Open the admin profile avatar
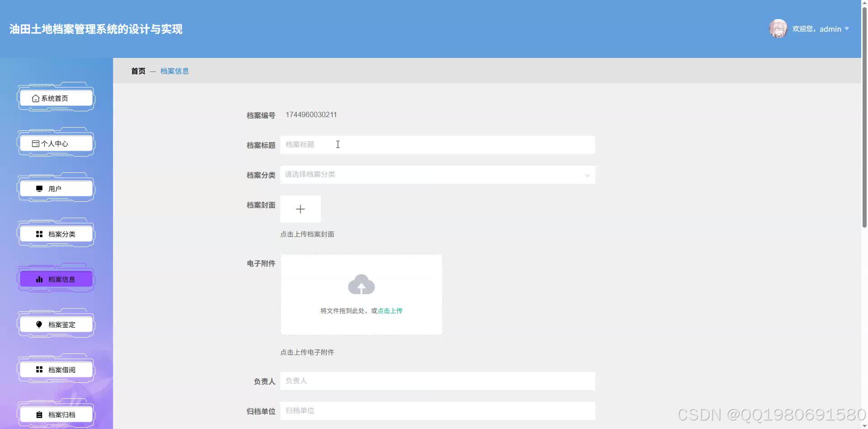Image resolution: width=868 pixels, height=429 pixels. tap(778, 29)
